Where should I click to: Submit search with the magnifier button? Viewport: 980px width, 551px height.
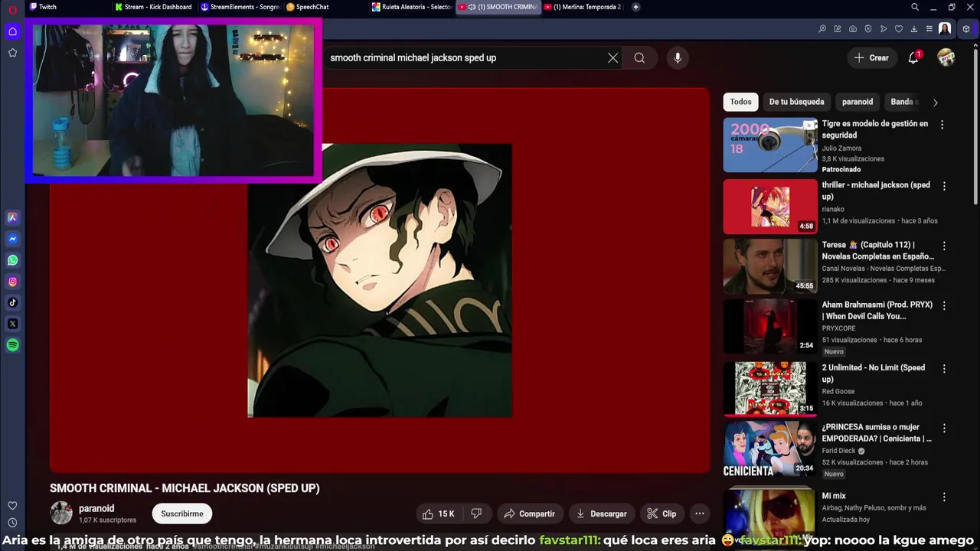point(639,57)
